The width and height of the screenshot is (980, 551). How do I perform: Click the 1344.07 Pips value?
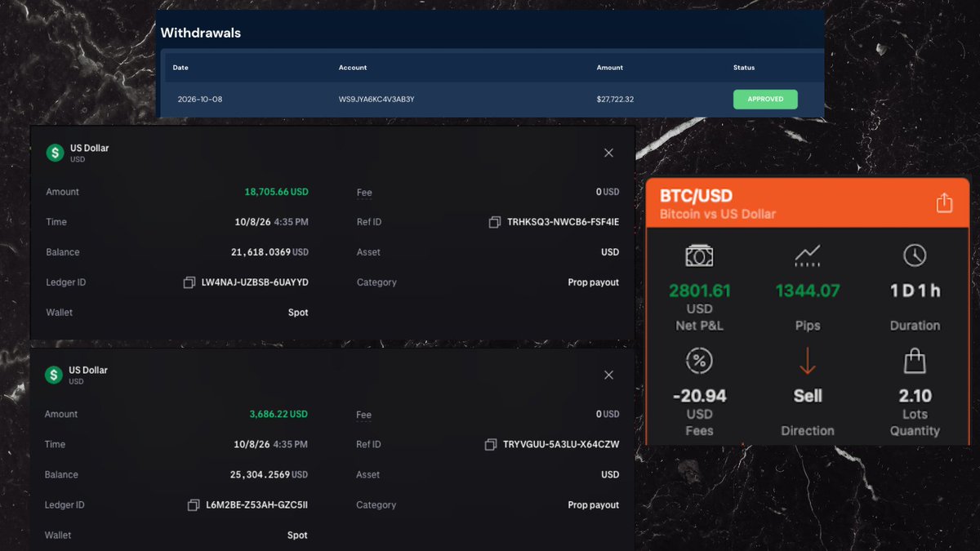(808, 291)
